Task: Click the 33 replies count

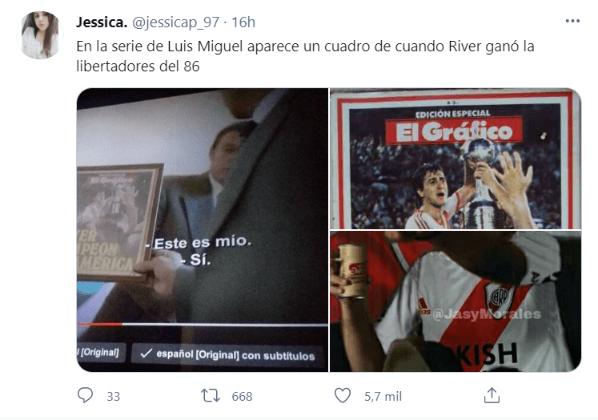Action: pyautogui.click(x=113, y=397)
